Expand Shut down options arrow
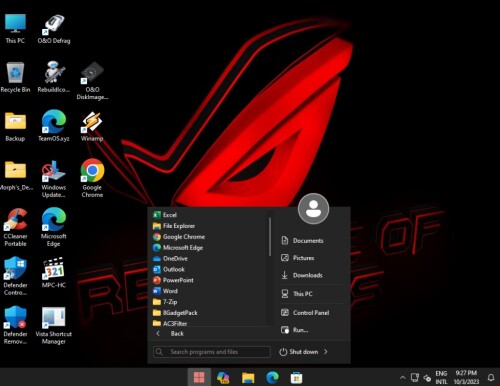The image size is (500, 386). click(x=326, y=352)
